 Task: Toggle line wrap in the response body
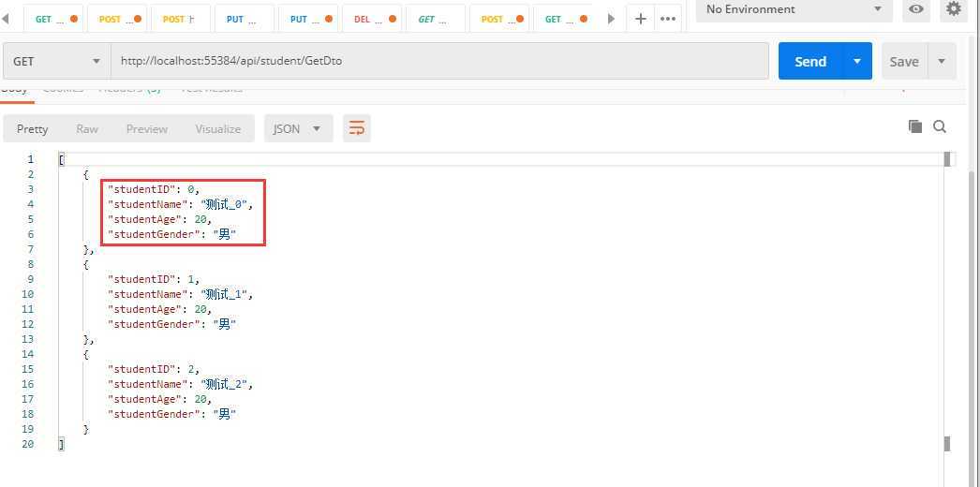356,128
